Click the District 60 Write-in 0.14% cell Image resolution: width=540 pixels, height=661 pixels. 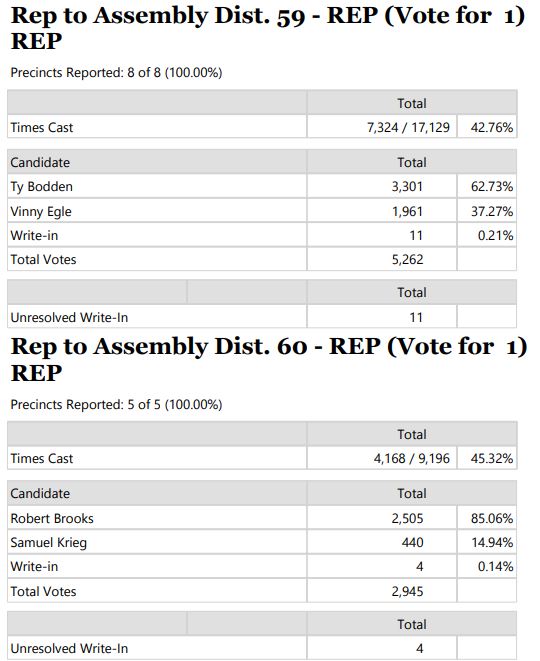[487, 566]
